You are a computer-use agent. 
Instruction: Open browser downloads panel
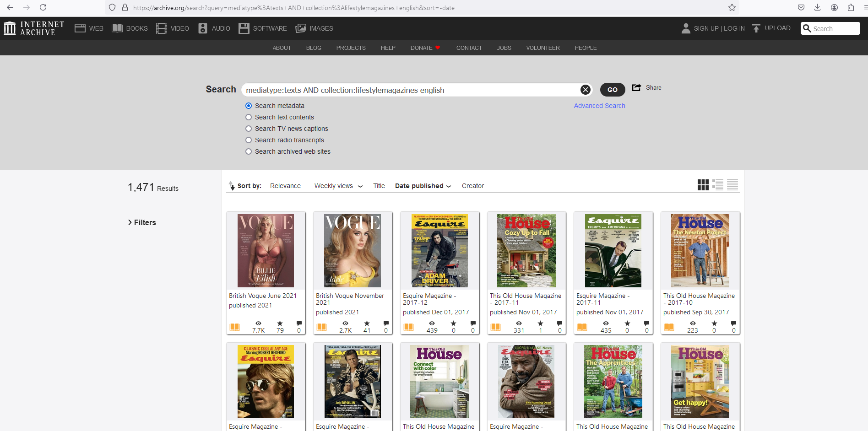click(818, 7)
